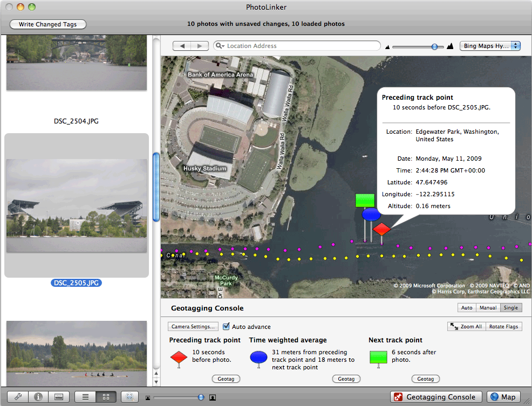This screenshot has width=532, height=406.
Task: Click the blue oval marker on the map
Action: 371,215
